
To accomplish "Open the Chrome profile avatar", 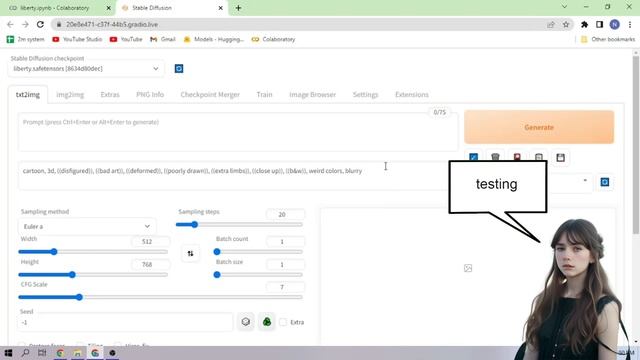I will 614,24.
